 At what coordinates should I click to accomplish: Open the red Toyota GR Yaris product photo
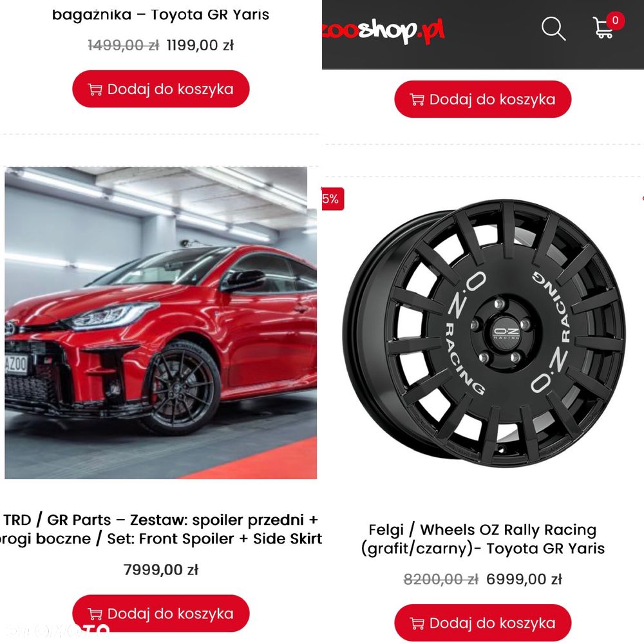pyautogui.click(x=160, y=323)
